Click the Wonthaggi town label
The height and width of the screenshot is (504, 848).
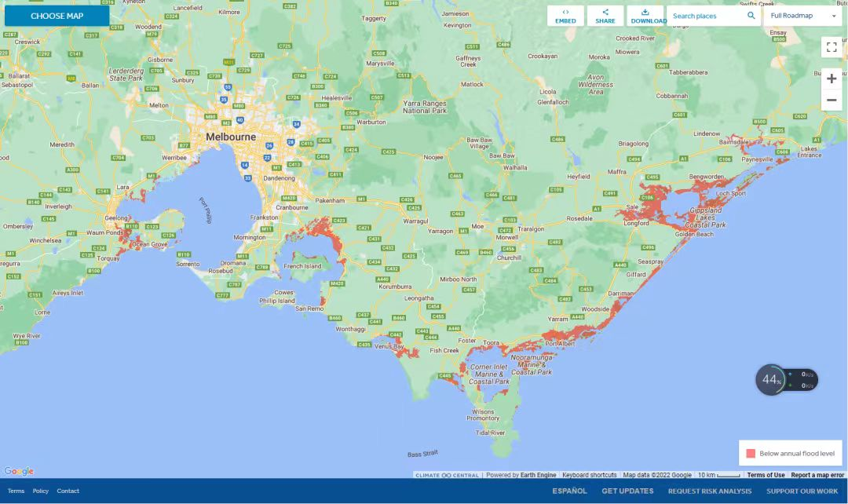click(x=350, y=329)
